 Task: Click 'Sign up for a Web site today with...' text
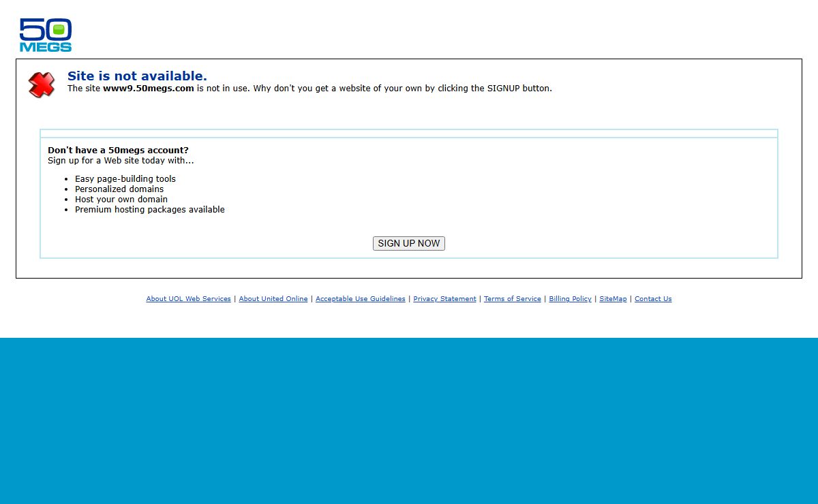[x=121, y=161]
